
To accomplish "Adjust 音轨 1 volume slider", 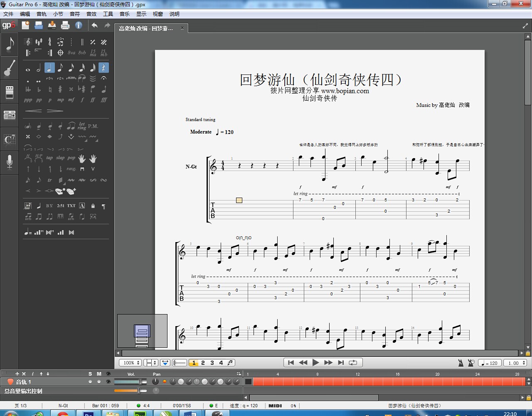I will click(130, 381).
